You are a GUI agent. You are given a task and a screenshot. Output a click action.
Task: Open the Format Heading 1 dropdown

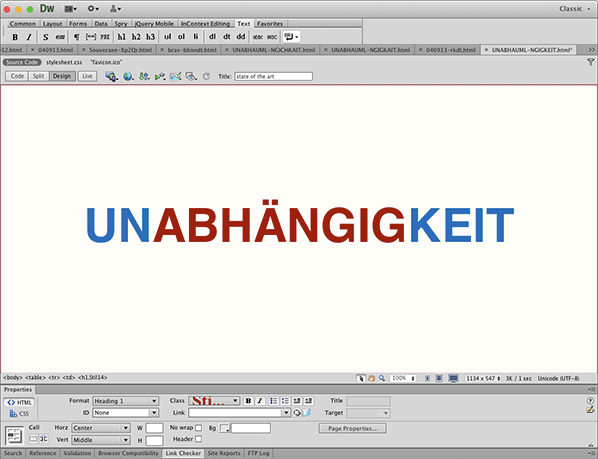pos(125,401)
